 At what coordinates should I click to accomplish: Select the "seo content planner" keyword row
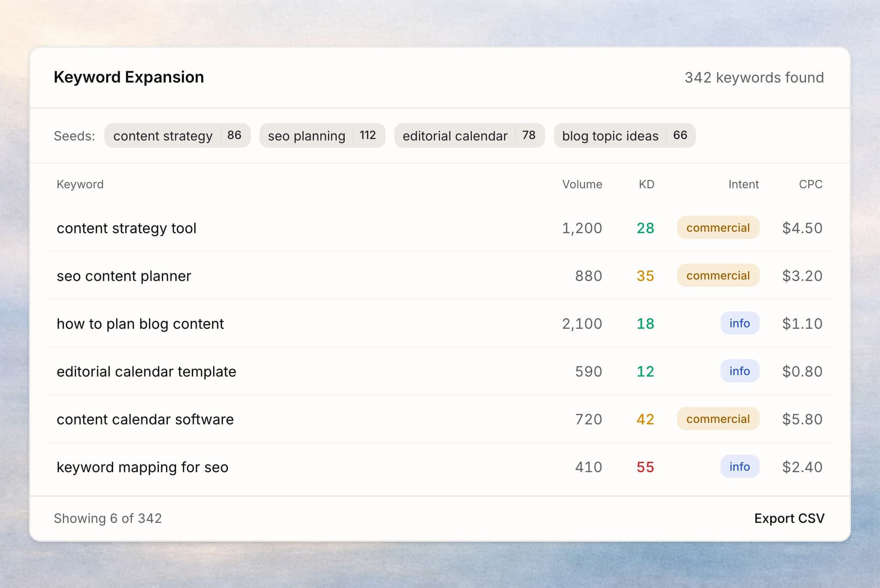[124, 276]
